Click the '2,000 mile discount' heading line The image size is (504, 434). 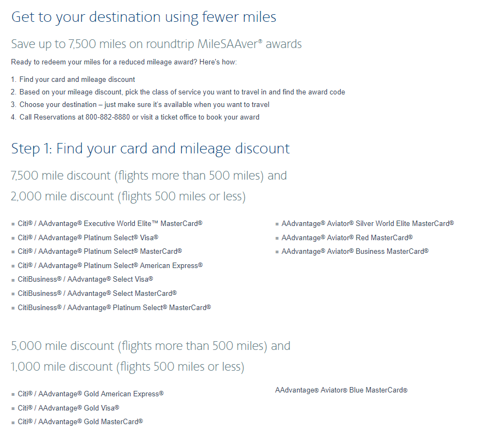point(128,196)
